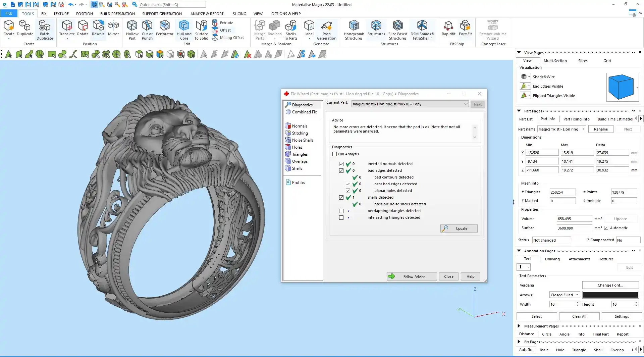
Task: Enable the Full Analysis checkbox
Action: coord(334,154)
